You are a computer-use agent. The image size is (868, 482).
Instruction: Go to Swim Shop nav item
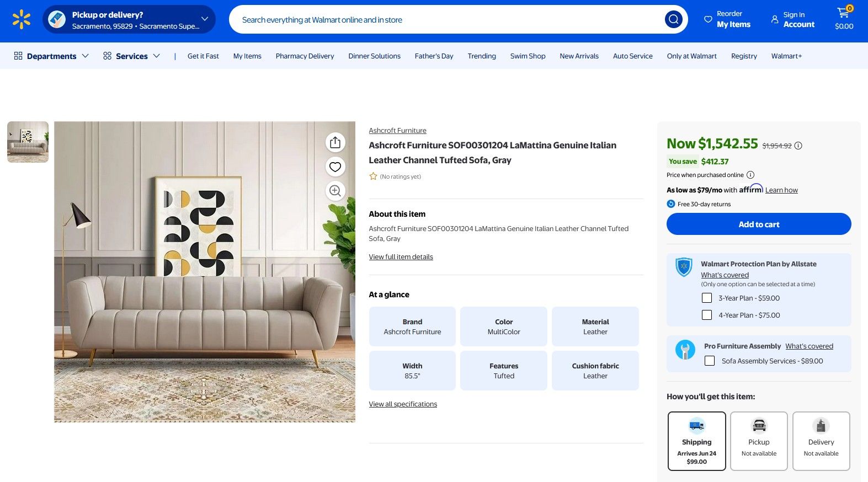click(528, 56)
